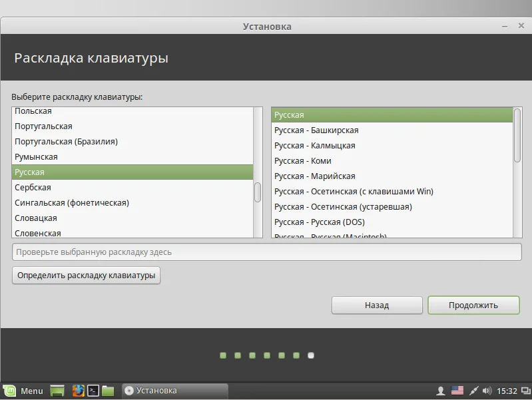
Task: Open the Terminal launcher in the panel
Action: [93, 391]
